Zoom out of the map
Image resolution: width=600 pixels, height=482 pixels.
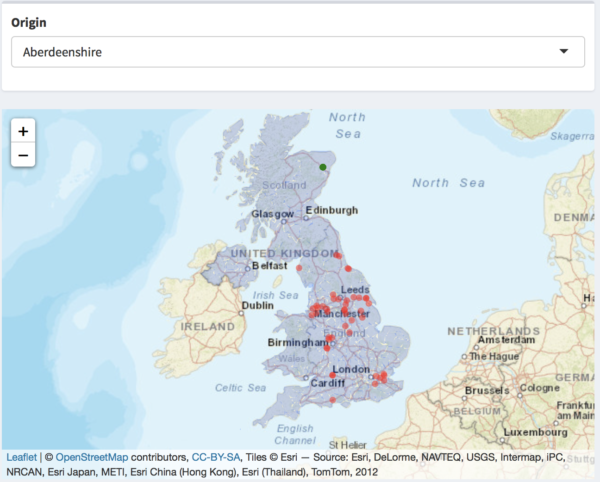[x=22, y=156]
